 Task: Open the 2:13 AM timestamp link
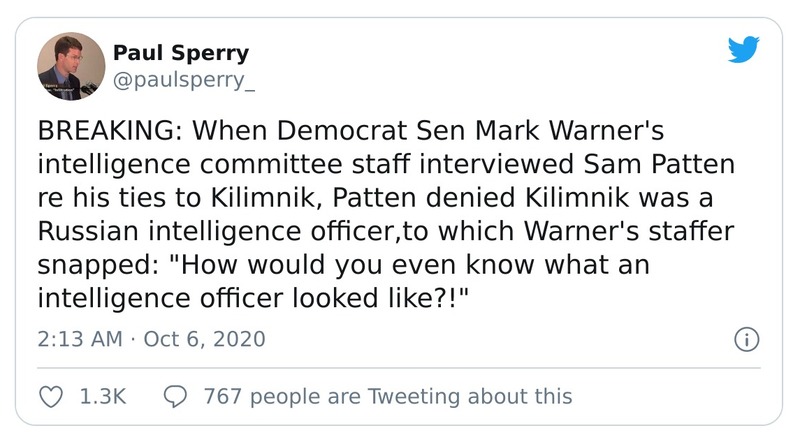tap(76, 339)
